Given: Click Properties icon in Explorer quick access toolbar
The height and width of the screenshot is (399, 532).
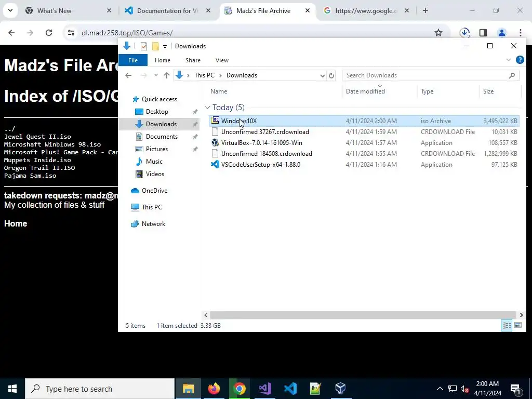Looking at the screenshot, I should 144,46.
